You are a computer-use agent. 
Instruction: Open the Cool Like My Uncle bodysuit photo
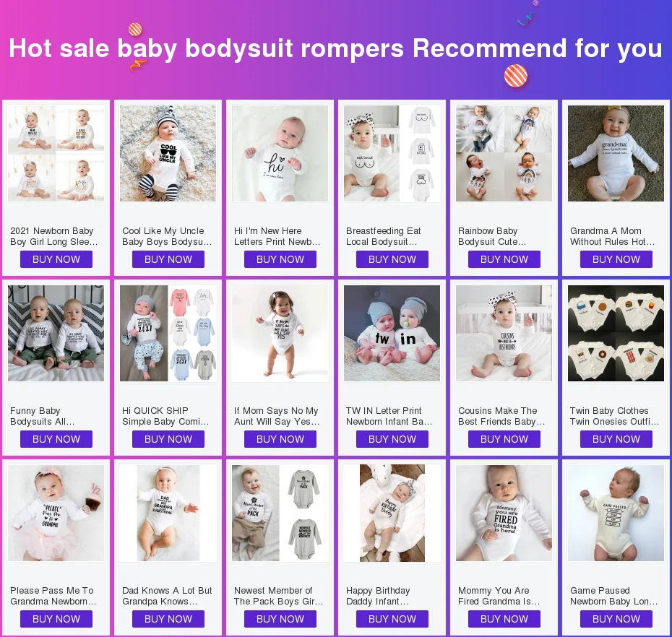tap(168, 153)
